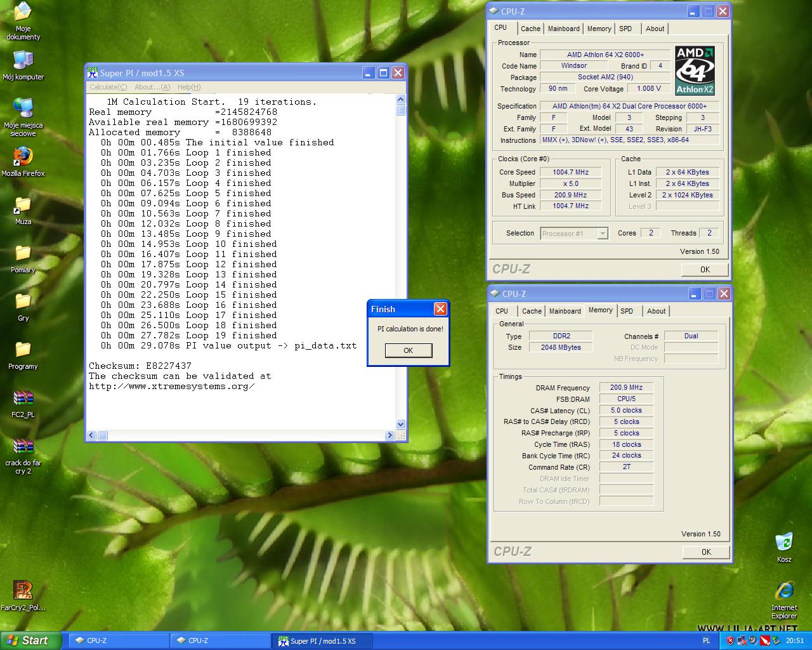The image size is (812, 650).
Task: Click OK button in the top CPU-Z window
Action: (x=705, y=270)
